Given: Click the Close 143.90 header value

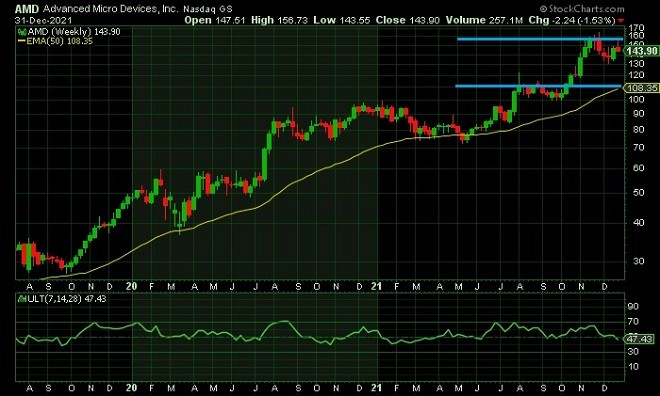Looking at the screenshot, I should (x=408, y=20).
